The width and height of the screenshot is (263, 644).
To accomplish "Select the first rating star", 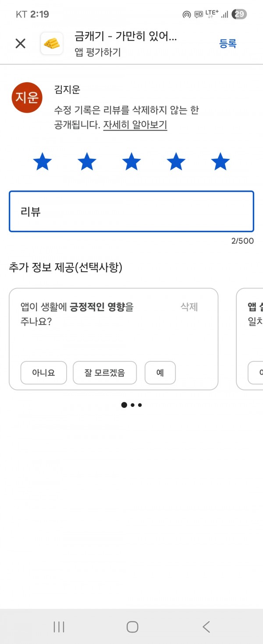I will (43, 162).
